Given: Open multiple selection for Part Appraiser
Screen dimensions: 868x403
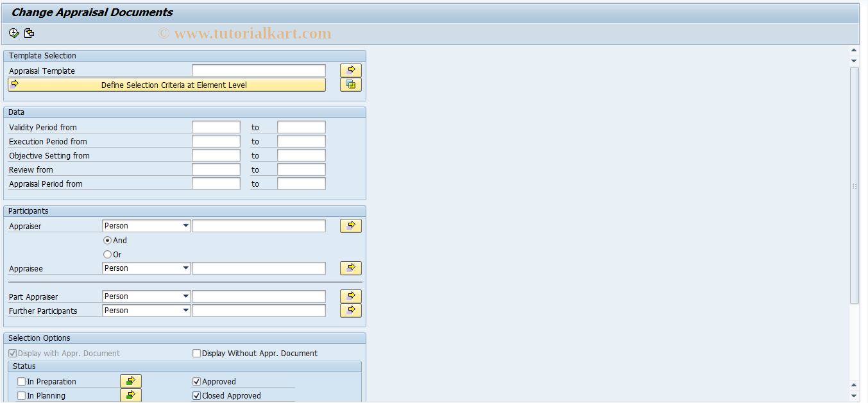Looking at the screenshot, I should [350, 296].
